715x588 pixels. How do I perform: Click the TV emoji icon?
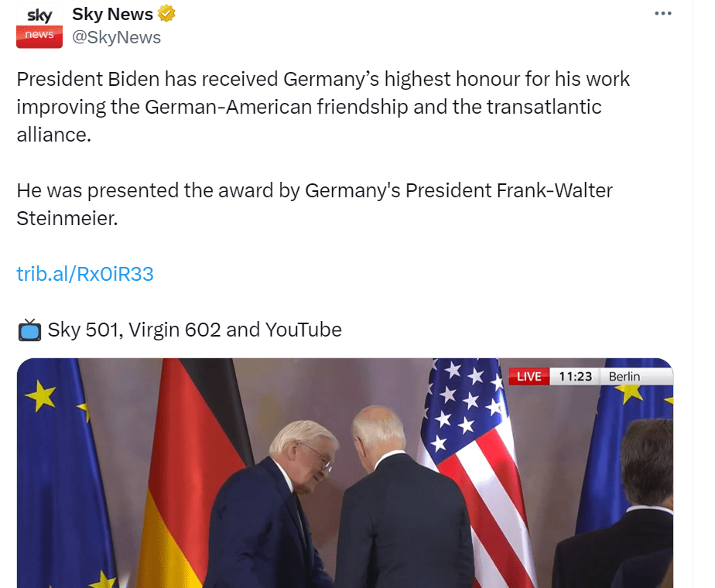29,330
